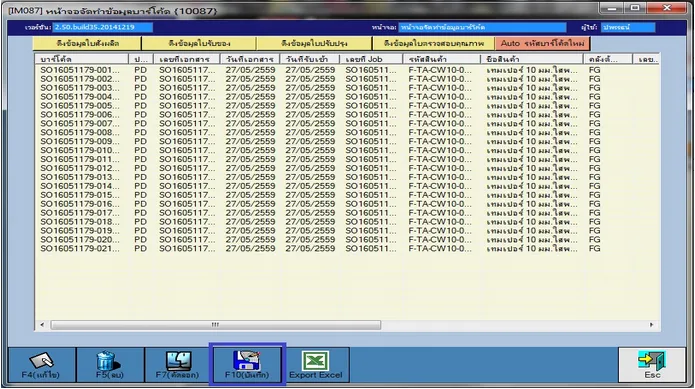Image resolution: width=695 pixels, height=389 pixels.
Task: Click the version field '2.50.build35.20141219'
Action: pyautogui.click(x=103, y=27)
